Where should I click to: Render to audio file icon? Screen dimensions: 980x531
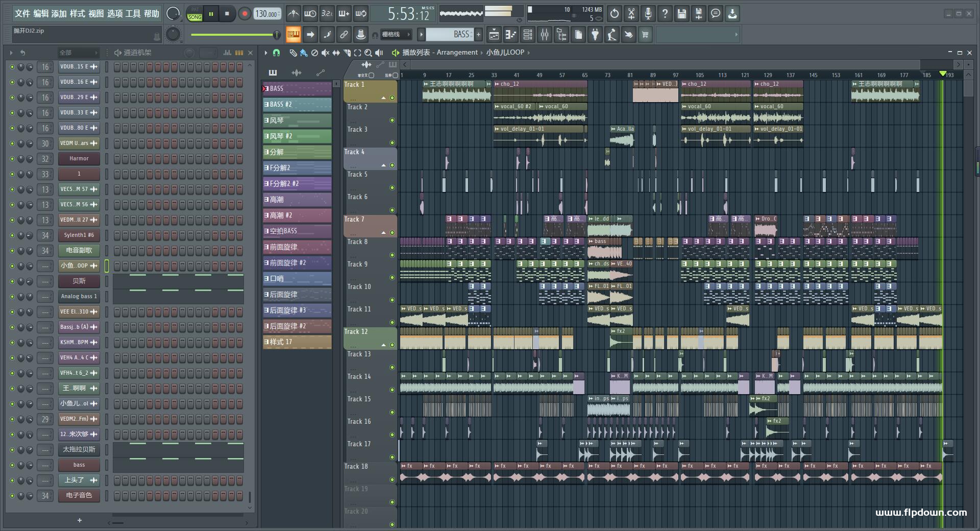tap(699, 14)
